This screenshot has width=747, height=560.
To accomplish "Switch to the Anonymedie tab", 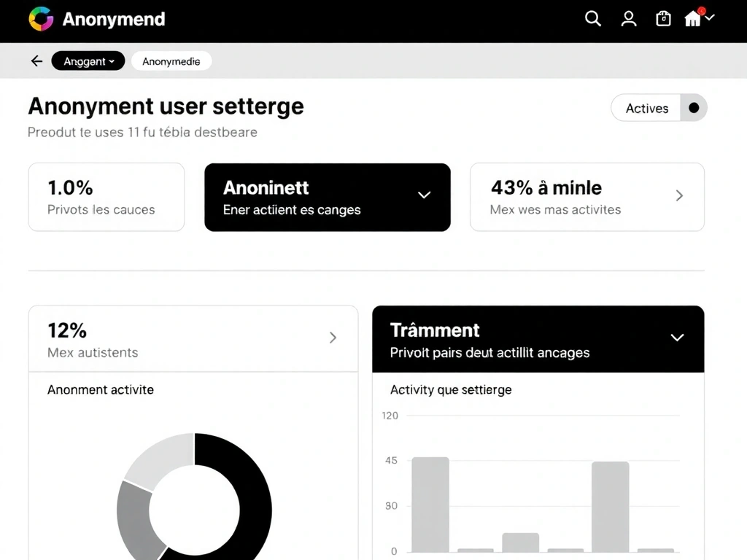I will coord(171,61).
